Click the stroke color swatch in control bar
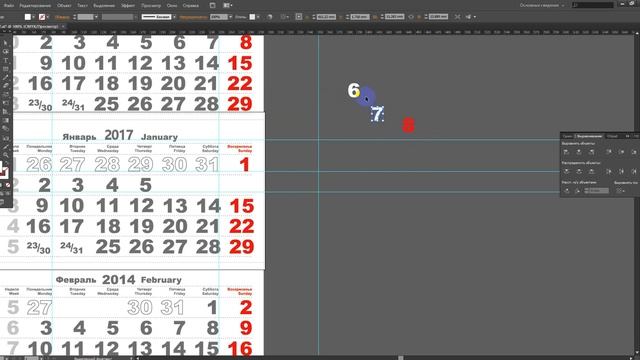The image size is (640, 360). click(x=42, y=17)
